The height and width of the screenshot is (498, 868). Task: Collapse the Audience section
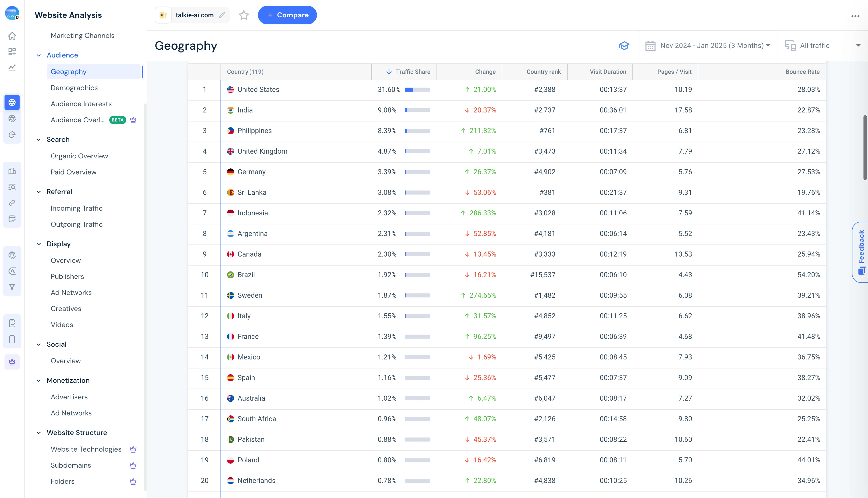tap(39, 55)
